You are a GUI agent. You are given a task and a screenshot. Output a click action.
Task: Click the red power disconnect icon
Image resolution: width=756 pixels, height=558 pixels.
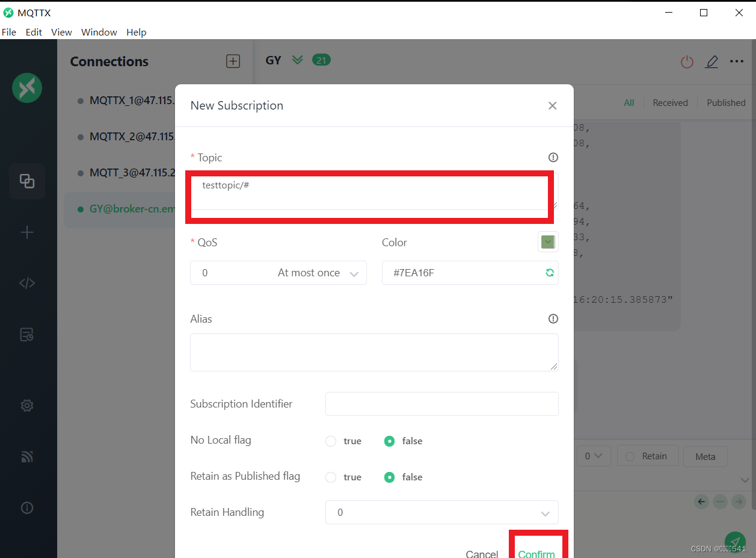click(687, 61)
